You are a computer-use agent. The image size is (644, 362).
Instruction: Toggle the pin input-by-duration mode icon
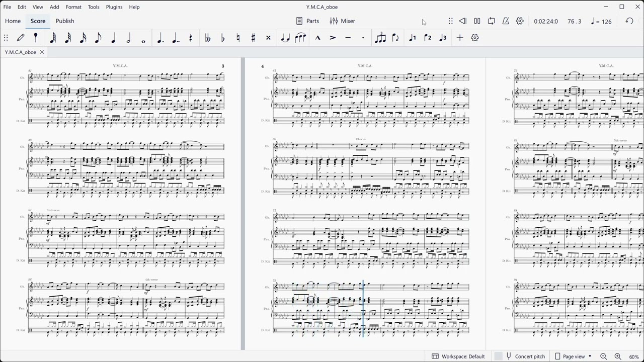[x=36, y=38]
